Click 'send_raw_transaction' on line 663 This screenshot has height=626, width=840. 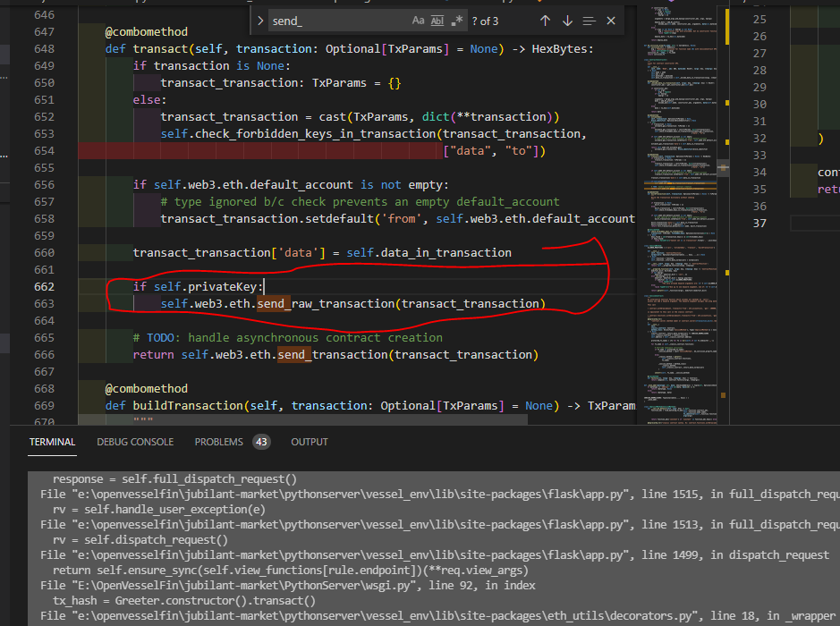pyautogui.click(x=326, y=304)
